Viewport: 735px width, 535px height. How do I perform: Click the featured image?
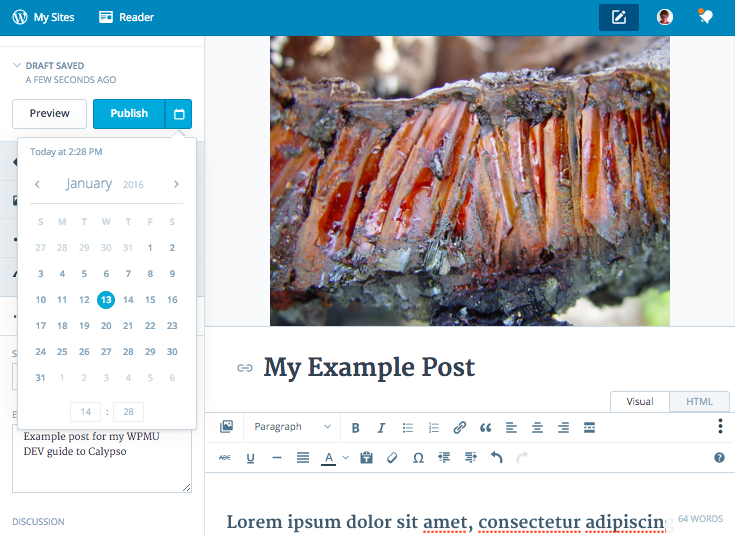coord(470,181)
